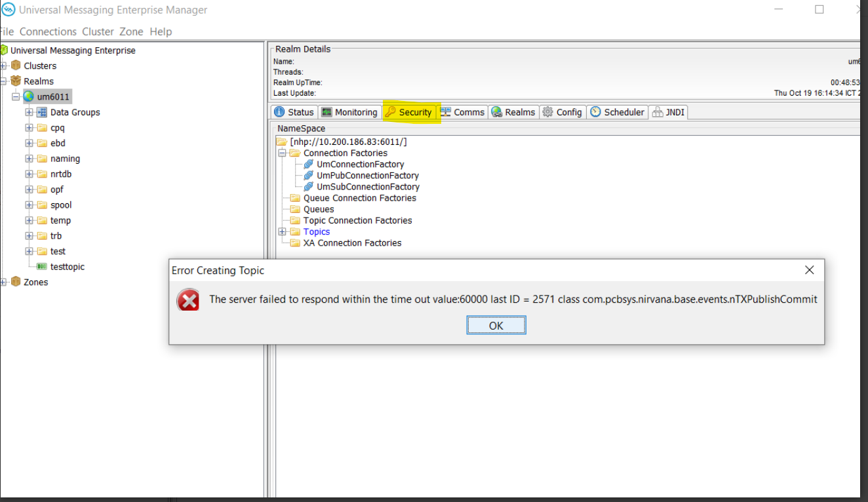This screenshot has width=868, height=502.
Task: Click the UmSubConnectionFactory entry icon
Action: pyautogui.click(x=309, y=186)
